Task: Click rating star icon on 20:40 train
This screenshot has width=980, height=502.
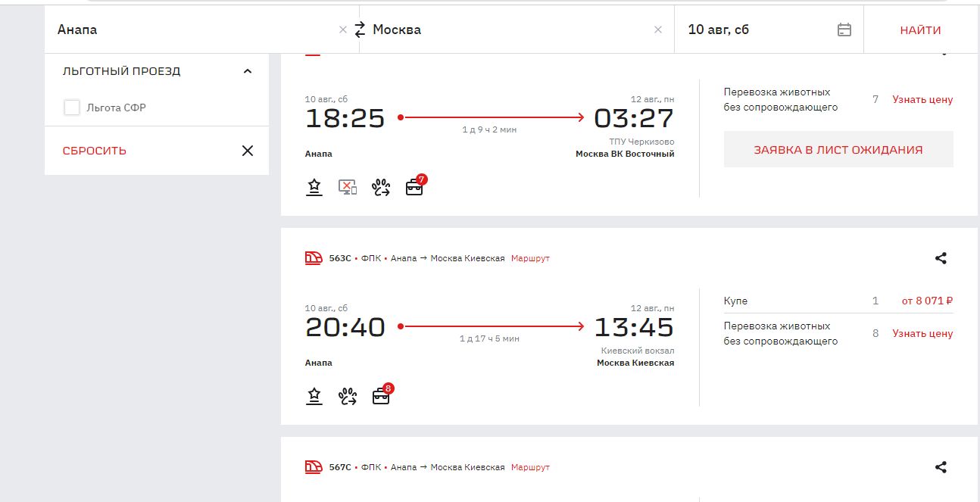Action: tap(314, 396)
